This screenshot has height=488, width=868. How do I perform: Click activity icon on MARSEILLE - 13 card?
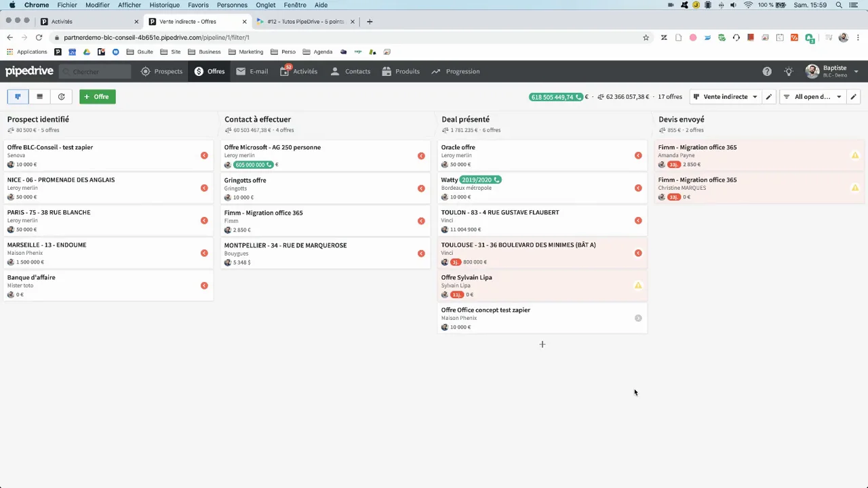coord(204,253)
